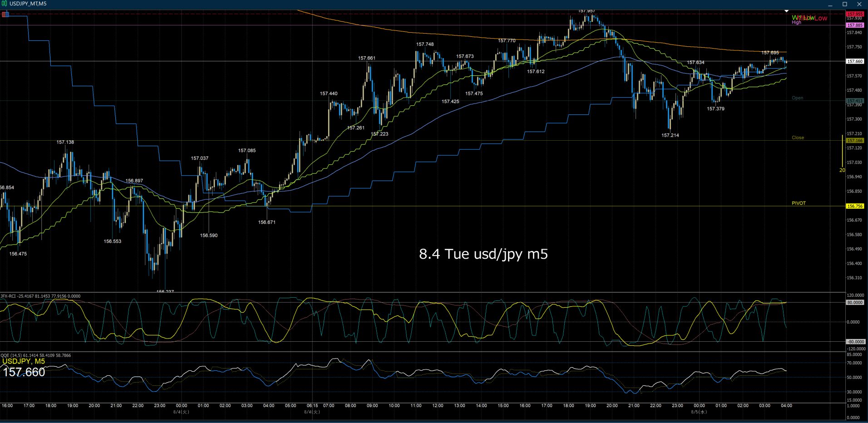Click the 06:15 marker on time axis
The width and height of the screenshot is (868, 423).
point(312,406)
